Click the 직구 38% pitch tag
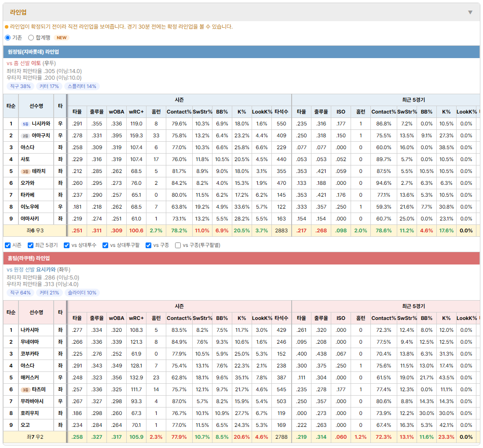The height and width of the screenshot is (448, 483). (20, 86)
